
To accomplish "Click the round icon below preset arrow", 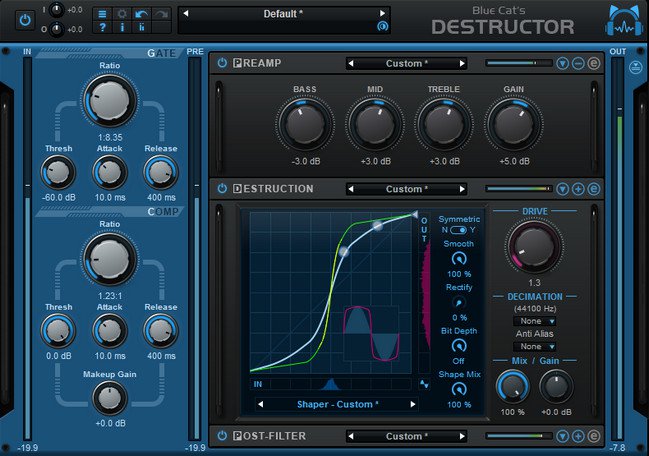I will (382, 26).
